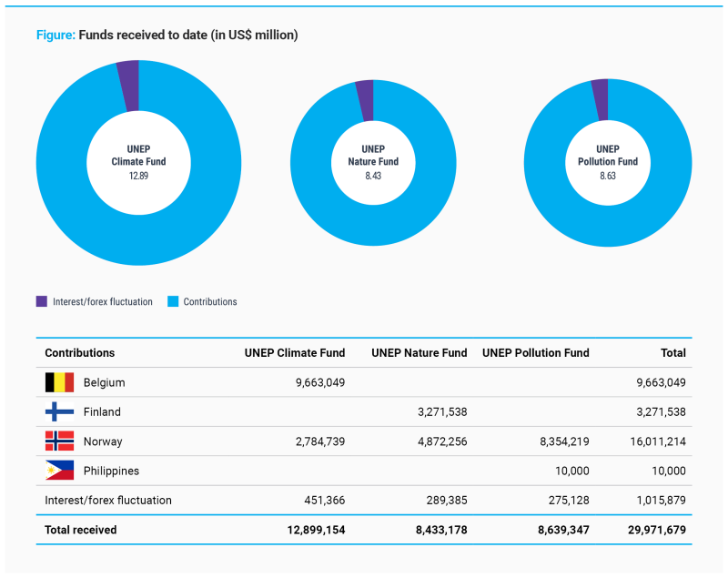This screenshot has width=728, height=578.
Task: Click the 12.89 value in the donut
Action: pos(139,176)
